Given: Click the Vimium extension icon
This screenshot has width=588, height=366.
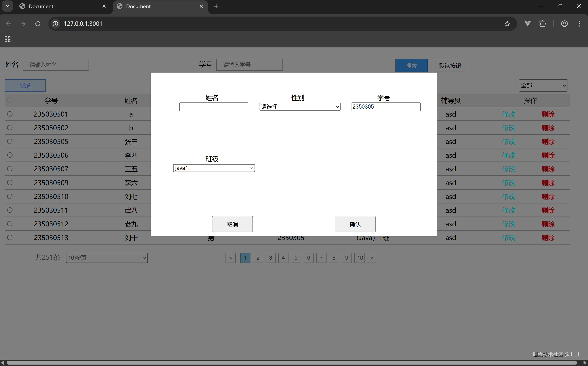Looking at the screenshot, I should coord(527,24).
